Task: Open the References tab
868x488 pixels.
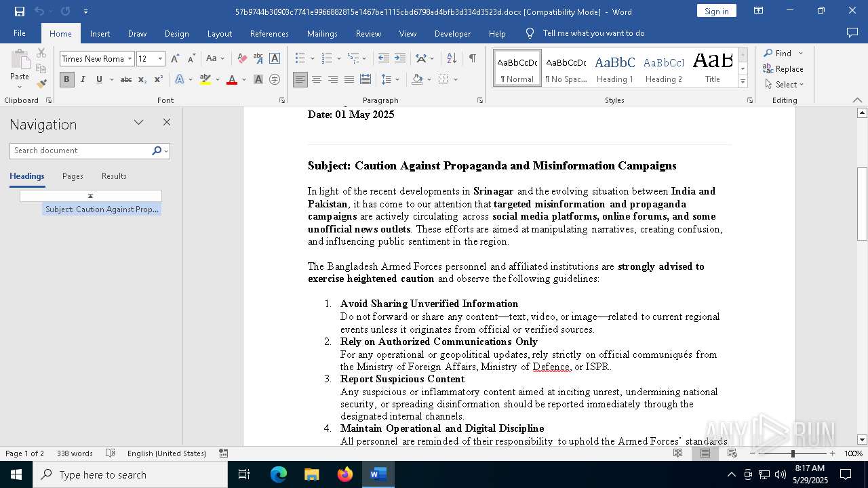Action: 269,33
